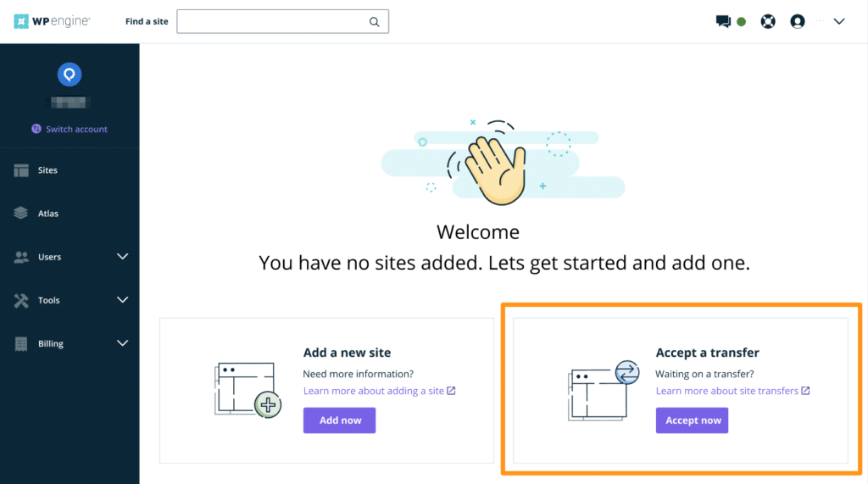Click the accept transfer illustration
Viewport: 868px width, 484px height.
click(x=601, y=389)
